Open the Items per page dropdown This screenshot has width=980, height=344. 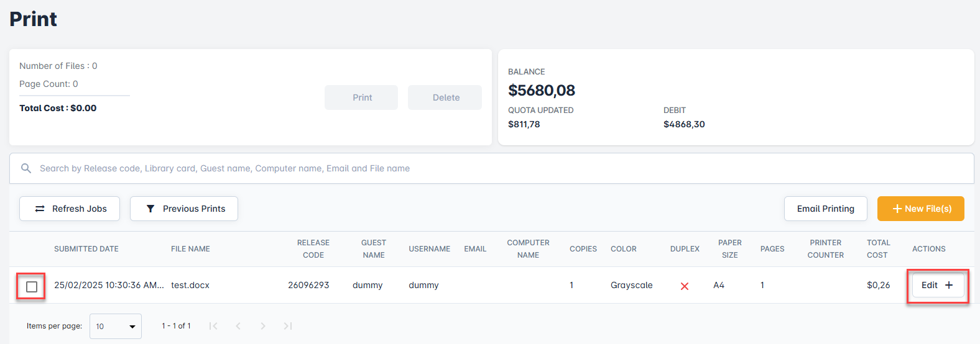point(116,327)
